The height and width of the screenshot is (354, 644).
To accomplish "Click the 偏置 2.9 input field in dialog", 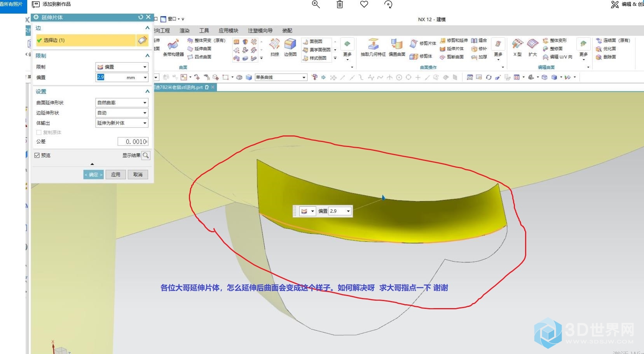I will [x=119, y=77].
